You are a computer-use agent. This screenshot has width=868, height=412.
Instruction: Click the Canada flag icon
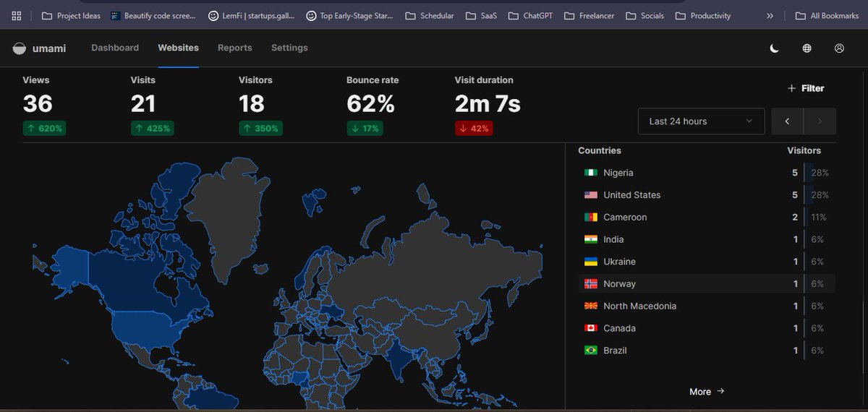pos(590,328)
